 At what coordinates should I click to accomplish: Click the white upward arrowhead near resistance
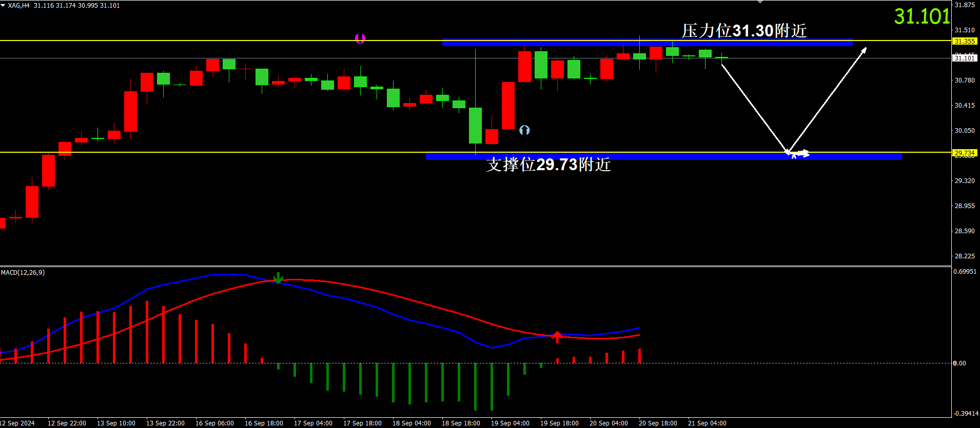(864, 50)
